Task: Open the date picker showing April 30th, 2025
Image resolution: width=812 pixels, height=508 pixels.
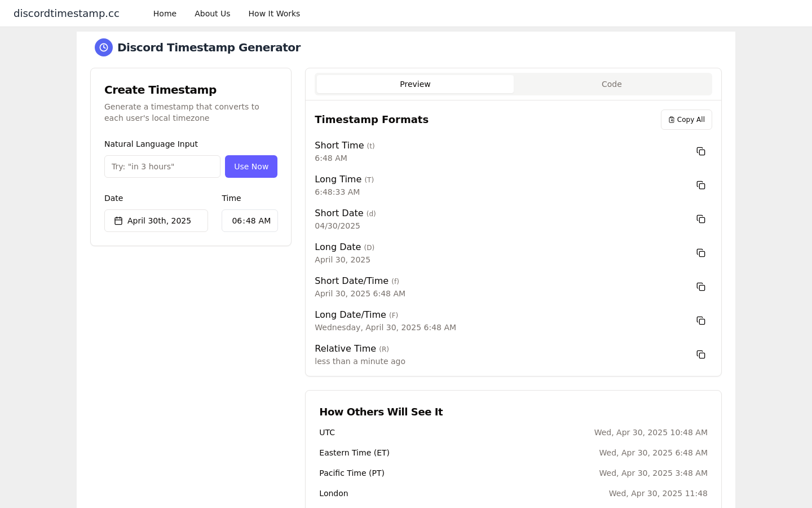Action: [156, 221]
